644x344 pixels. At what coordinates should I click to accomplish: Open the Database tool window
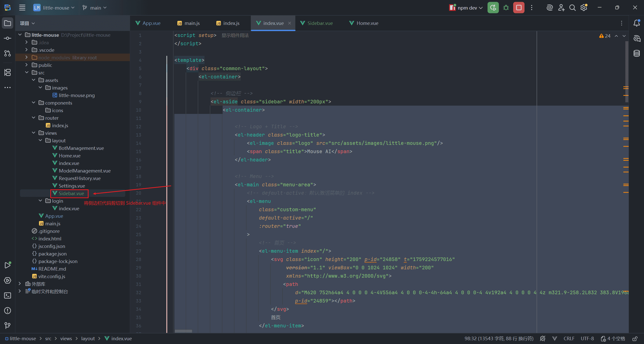click(637, 53)
